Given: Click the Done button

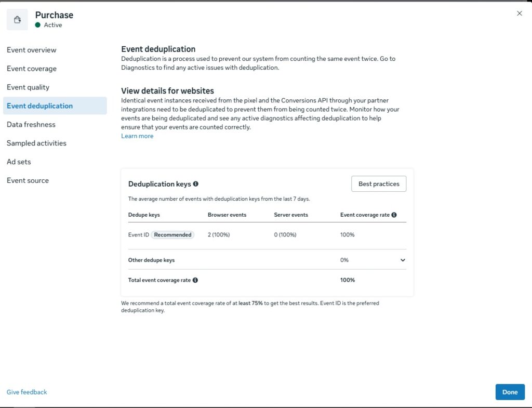Looking at the screenshot, I should 510,392.
